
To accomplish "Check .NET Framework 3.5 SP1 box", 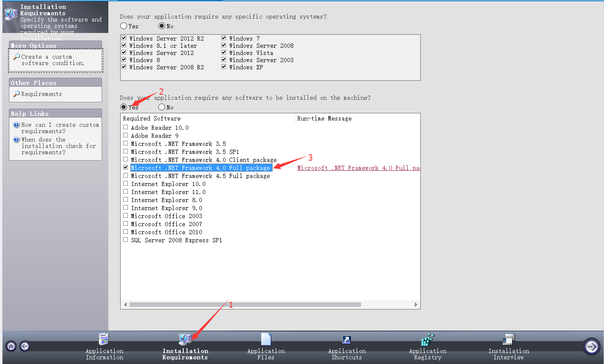I will pos(126,151).
